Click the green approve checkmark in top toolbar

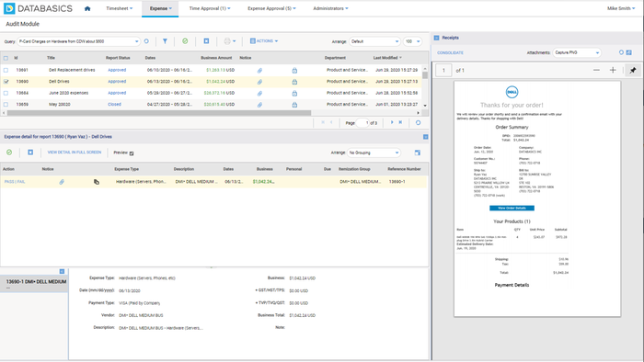tap(185, 41)
